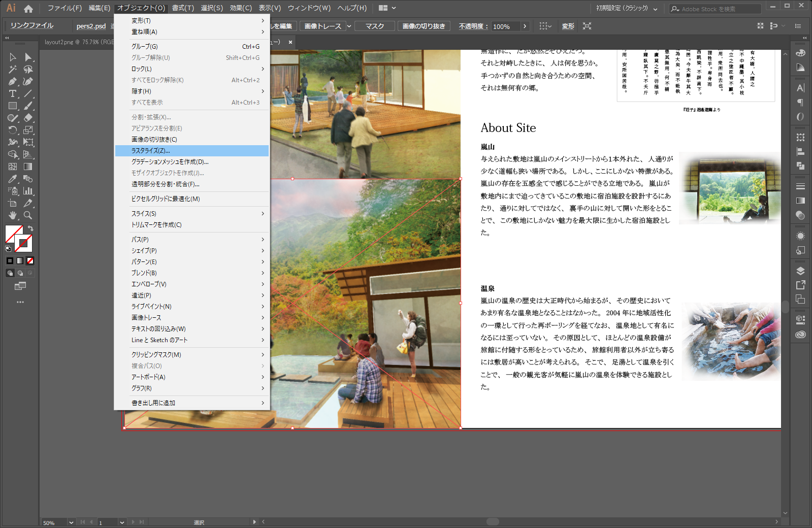This screenshot has height=528, width=812.
Task: Select the Symbol Sprayer tool
Action: click(x=13, y=191)
